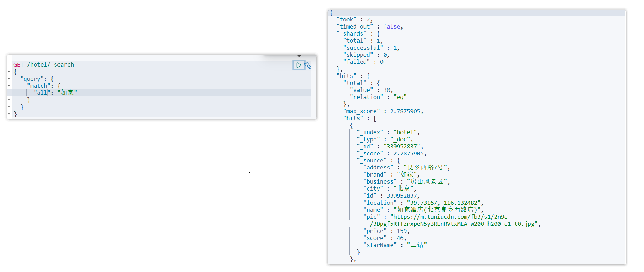
Task: Click the hotel "name" : "如家酒店(北京良乡西路店)" line
Action: point(423,210)
